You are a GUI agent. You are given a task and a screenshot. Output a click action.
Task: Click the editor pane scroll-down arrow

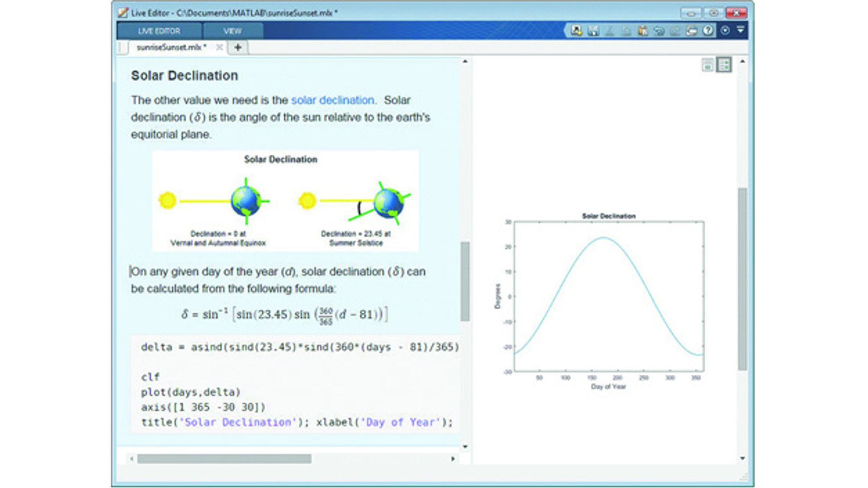point(465,446)
